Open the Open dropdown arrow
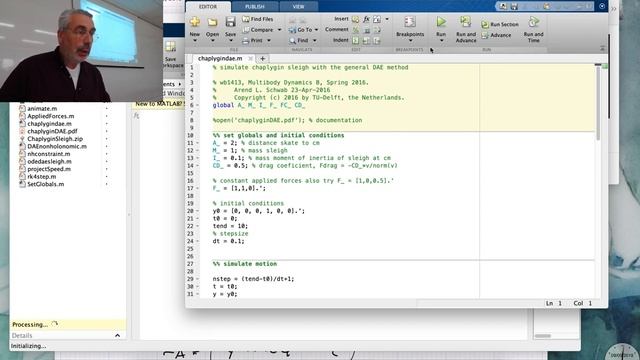The height and width of the screenshot is (360, 640). tap(212, 40)
